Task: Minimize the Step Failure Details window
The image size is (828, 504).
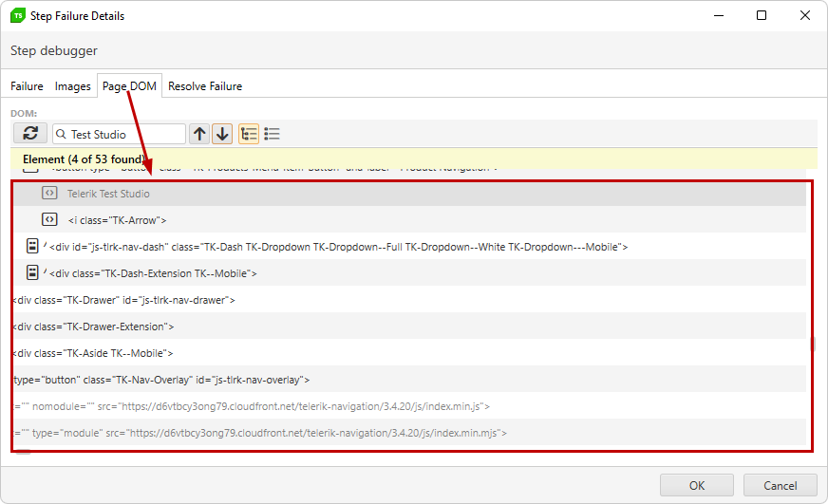Action: pyautogui.click(x=719, y=15)
